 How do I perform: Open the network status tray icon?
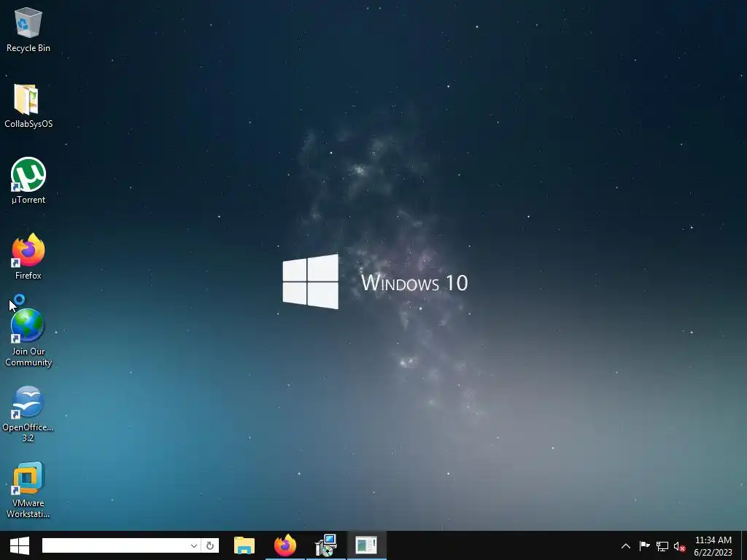(662, 546)
